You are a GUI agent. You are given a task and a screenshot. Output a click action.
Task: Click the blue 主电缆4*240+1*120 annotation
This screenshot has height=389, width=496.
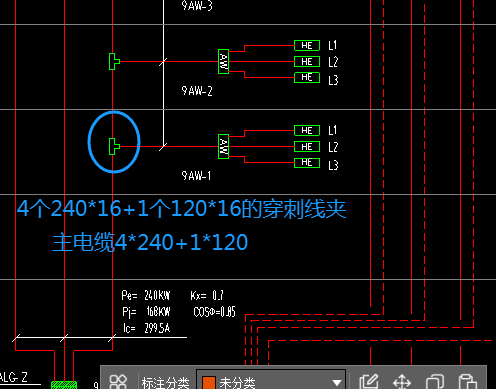point(150,242)
